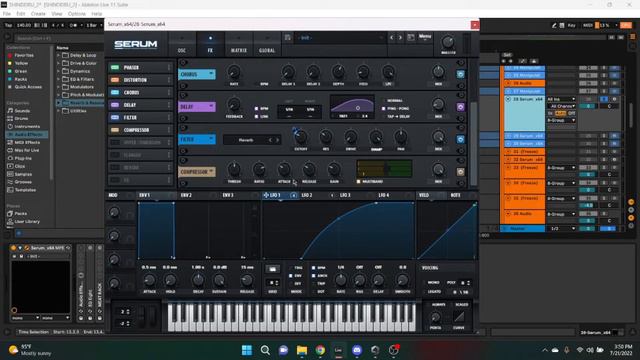Select the ENV 2 tab
Image resolution: width=640 pixels, height=360 pixels.
coord(186,196)
